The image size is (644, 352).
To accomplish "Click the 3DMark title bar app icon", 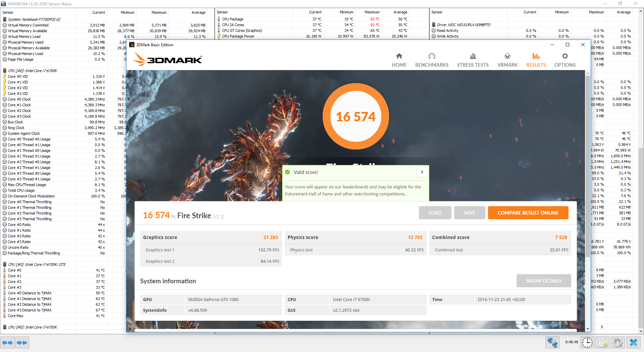I will pyautogui.click(x=132, y=45).
